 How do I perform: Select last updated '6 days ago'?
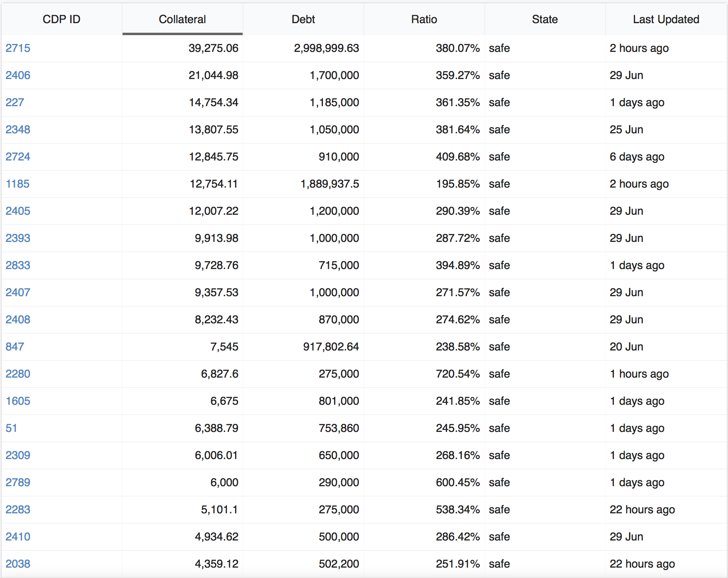tap(637, 156)
